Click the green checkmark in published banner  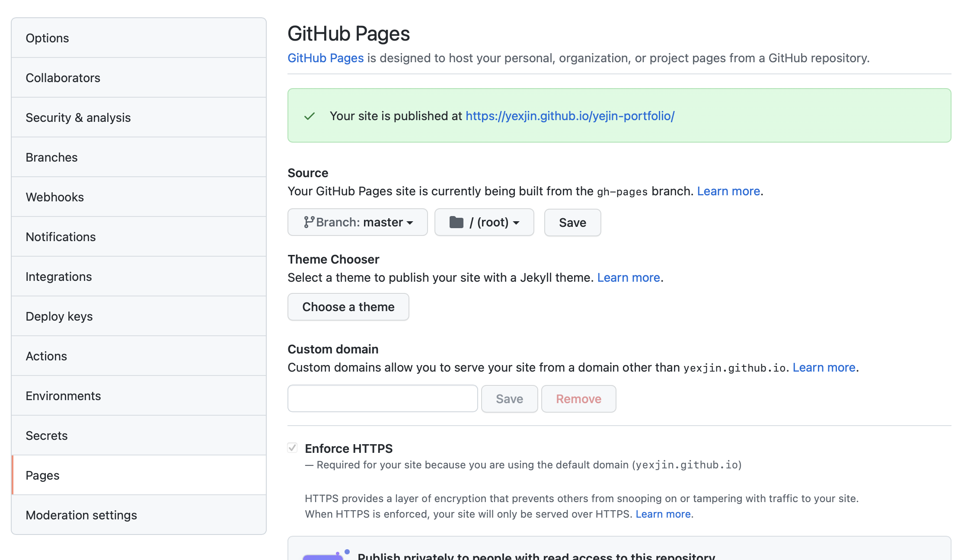point(310,116)
